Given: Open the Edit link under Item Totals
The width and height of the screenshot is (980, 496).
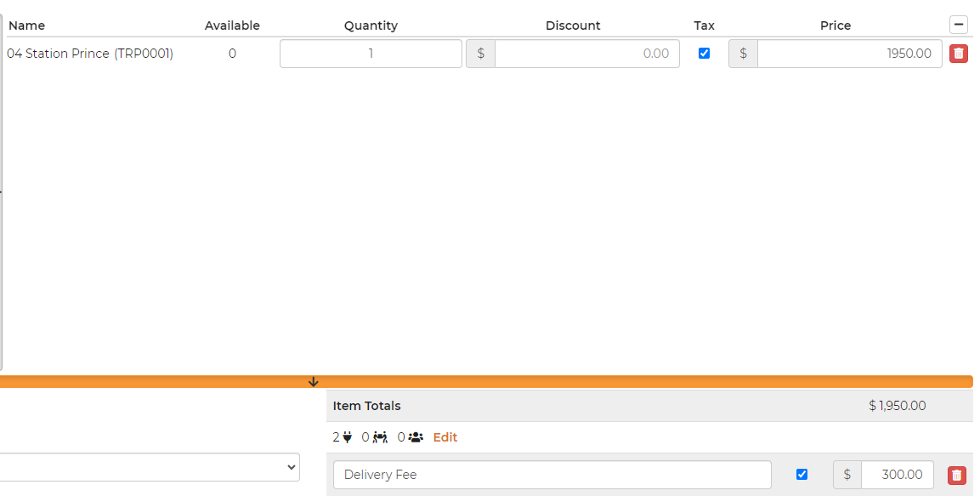Looking at the screenshot, I should click(x=445, y=437).
